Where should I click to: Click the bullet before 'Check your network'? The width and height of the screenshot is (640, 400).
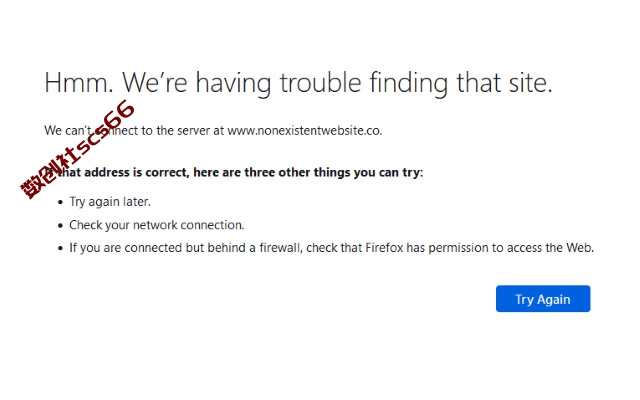point(60,225)
